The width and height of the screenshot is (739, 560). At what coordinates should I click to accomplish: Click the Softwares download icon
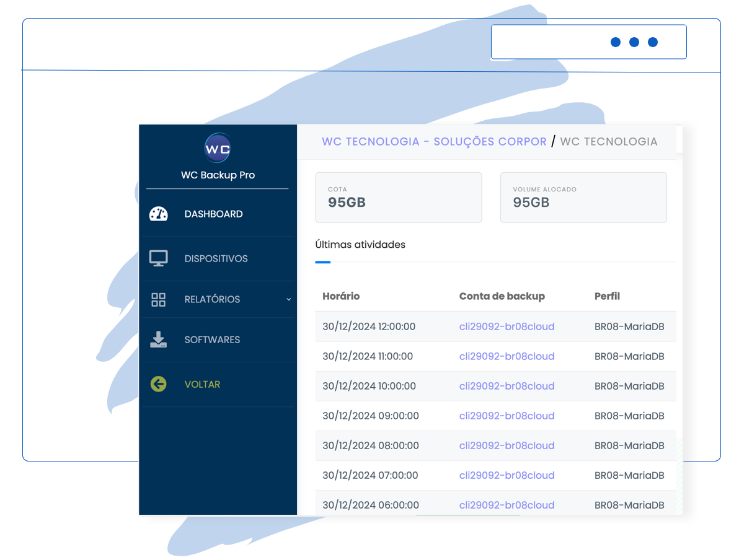(x=159, y=339)
